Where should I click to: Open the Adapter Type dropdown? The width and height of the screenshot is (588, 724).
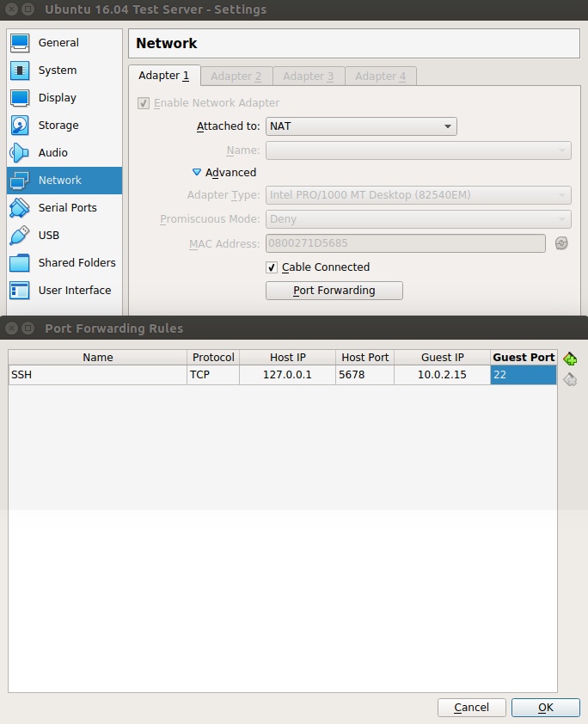pyautogui.click(x=418, y=195)
